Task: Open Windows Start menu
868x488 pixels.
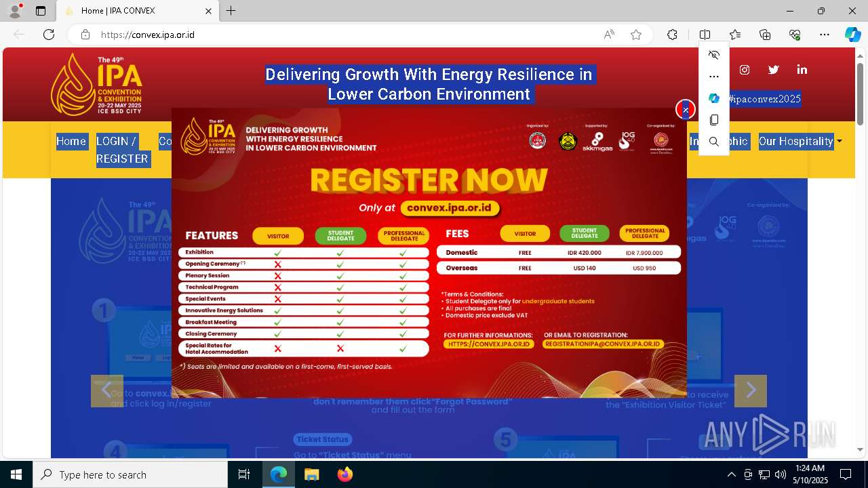Action: 16,474
